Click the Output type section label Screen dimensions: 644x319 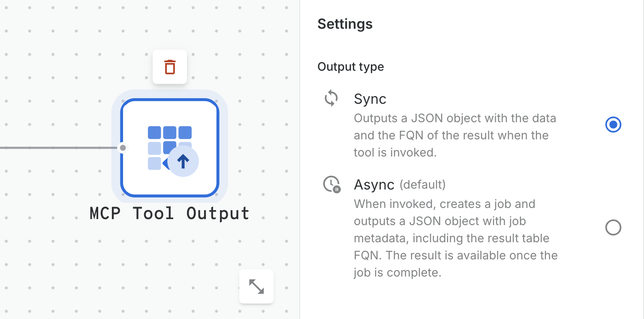350,67
